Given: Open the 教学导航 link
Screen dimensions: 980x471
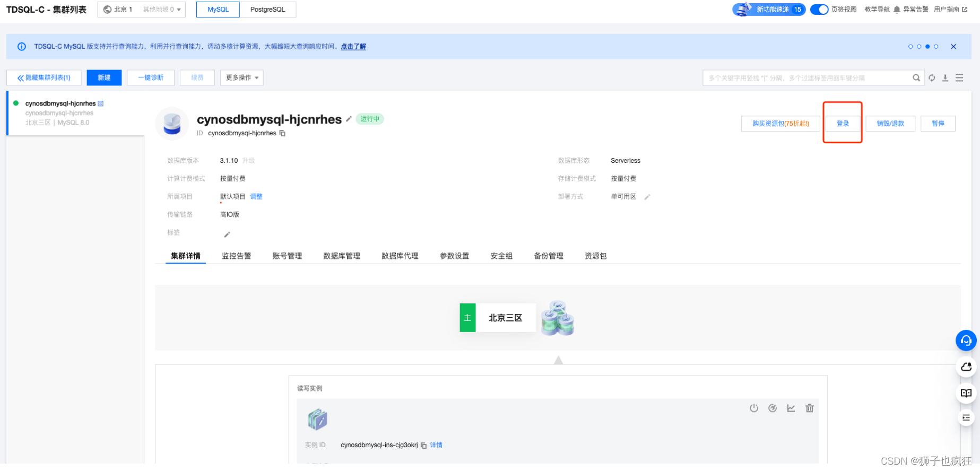Looking at the screenshot, I should [x=877, y=10].
